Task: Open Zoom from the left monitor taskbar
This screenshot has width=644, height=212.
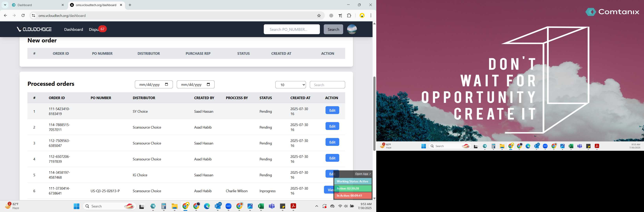Action: [229, 206]
